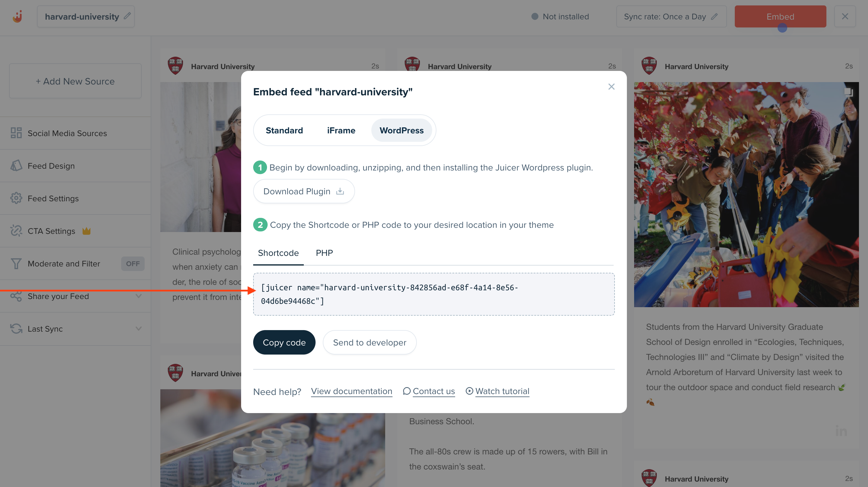Select the Standard embed tab

click(x=284, y=130)
